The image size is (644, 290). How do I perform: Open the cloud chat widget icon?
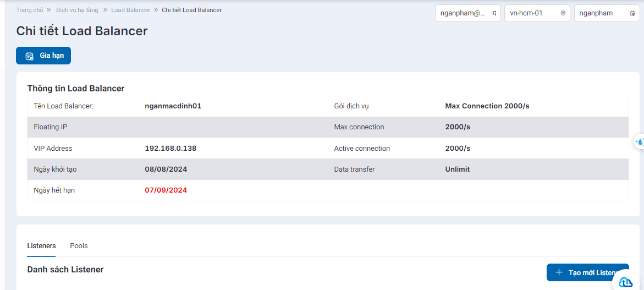(x=625, y=282)
